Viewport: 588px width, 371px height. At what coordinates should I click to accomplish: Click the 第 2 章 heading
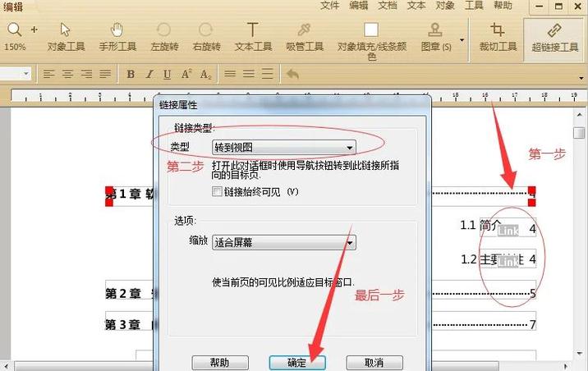[123, 293]
